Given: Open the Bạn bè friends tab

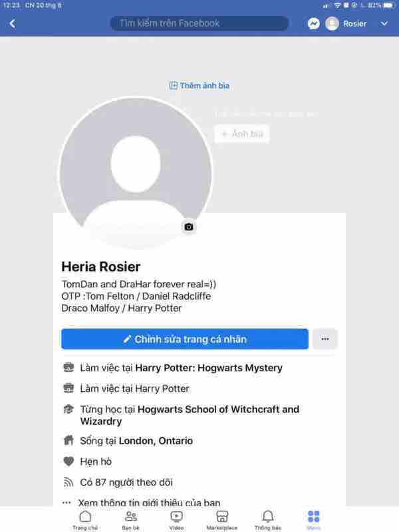Looking at the screenshot, I should click(130, 520).
